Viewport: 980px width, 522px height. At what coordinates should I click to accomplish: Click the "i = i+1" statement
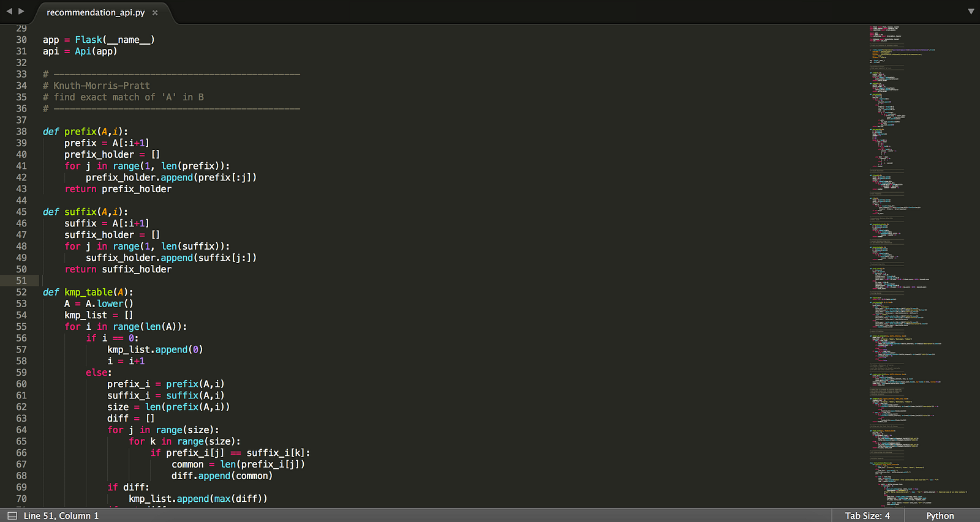[126, 361]
